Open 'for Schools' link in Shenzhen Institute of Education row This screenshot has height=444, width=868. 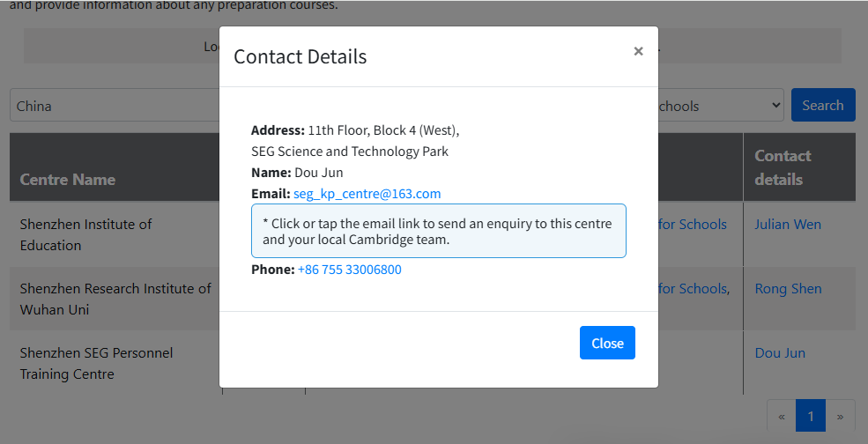click(693, 225)
